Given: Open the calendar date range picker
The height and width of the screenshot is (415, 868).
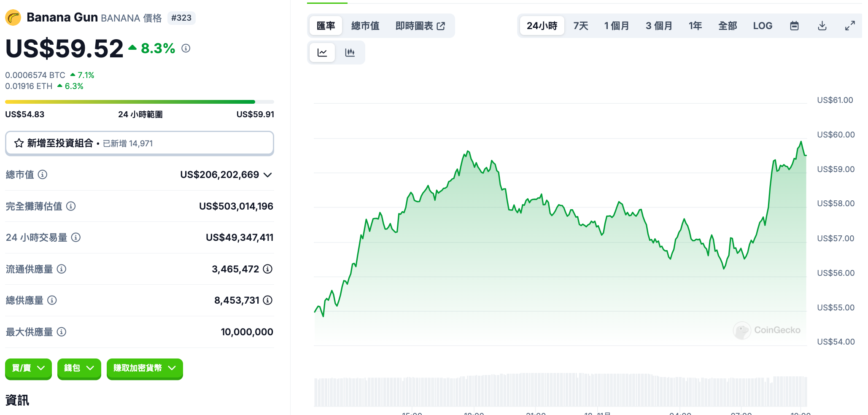Looking at the screenshot, I should pos(794,26).
